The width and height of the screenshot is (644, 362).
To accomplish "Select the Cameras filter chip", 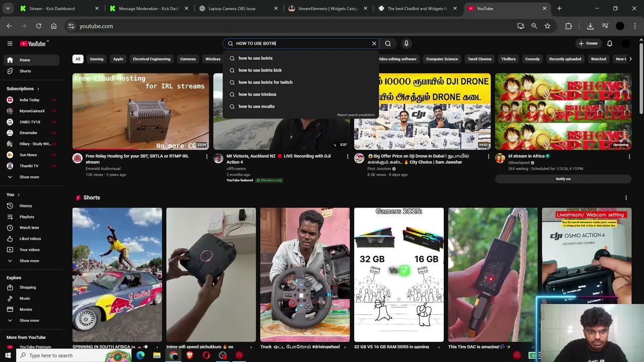I will tap(188, 59).
